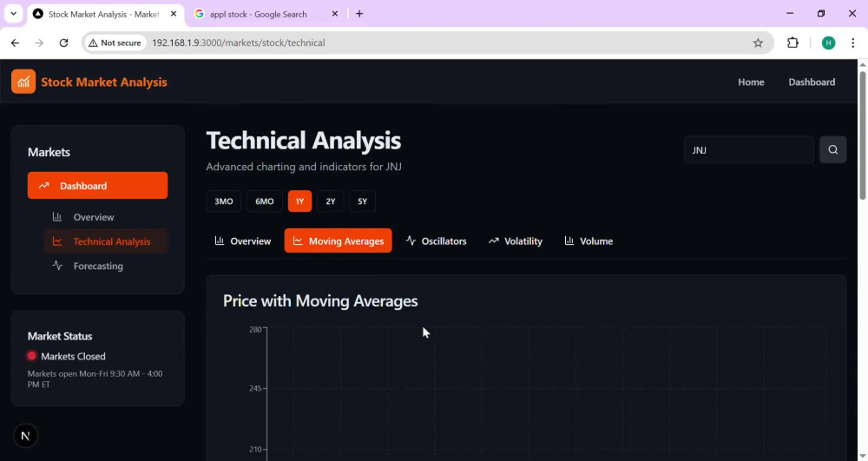Click the JNJ ticker search field

click(x=748, y=150)
